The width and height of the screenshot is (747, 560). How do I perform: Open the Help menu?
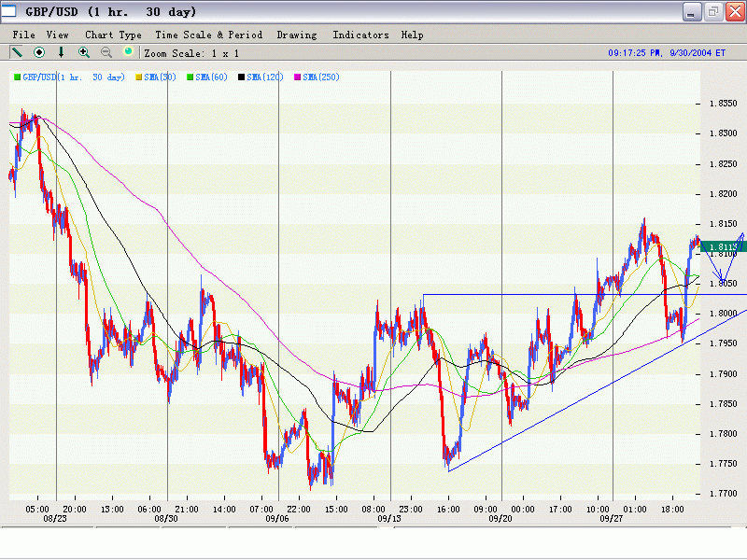tap(412, 35)
